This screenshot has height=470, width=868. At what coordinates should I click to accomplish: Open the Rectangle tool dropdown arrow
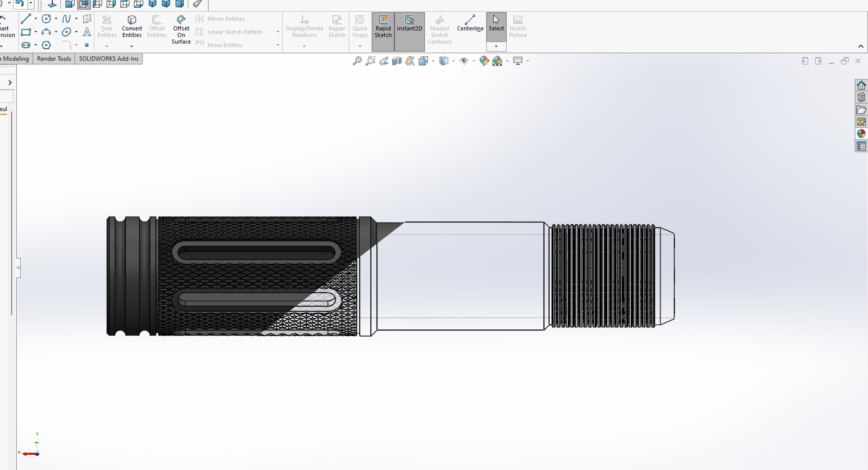[x=36, y=32]
